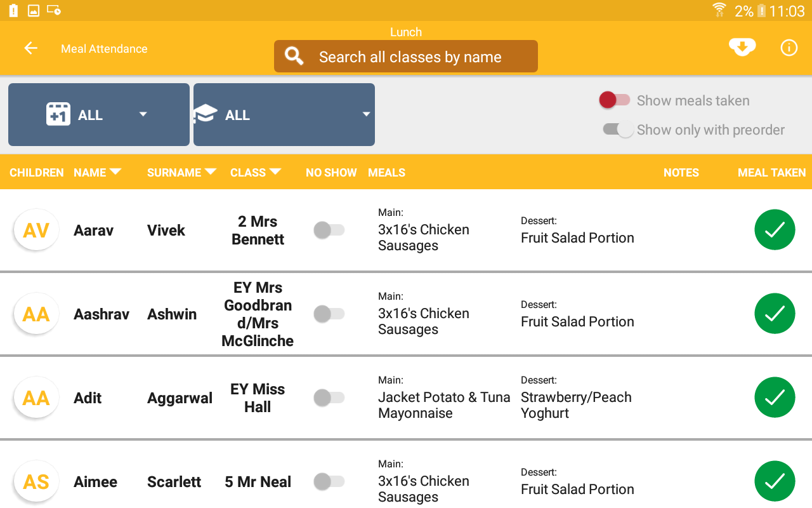Image resolution: width=812 pixels, height=508 pixels.
Task: Sort list by CLASS column header
Action: click(256, 172)
